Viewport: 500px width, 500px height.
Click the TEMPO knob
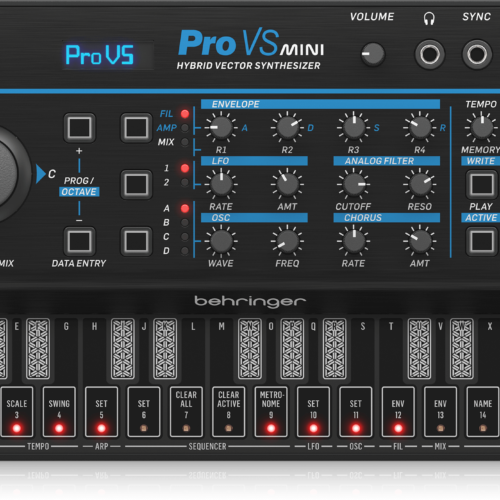coord(482,127)
